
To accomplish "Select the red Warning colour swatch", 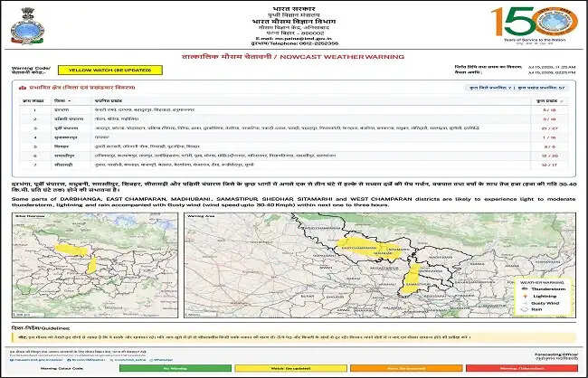I will 522,368.
